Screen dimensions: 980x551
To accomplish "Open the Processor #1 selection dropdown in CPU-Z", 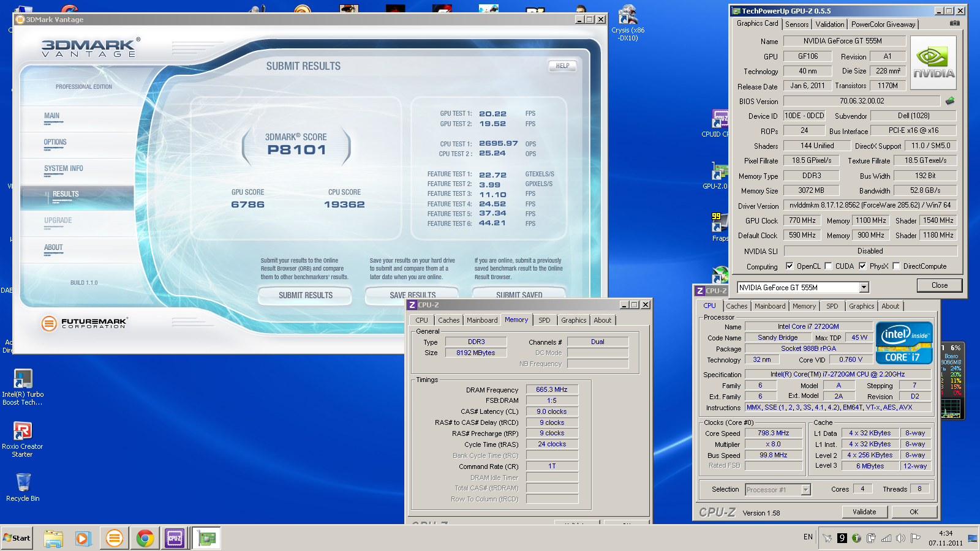I will pos(805,489).
